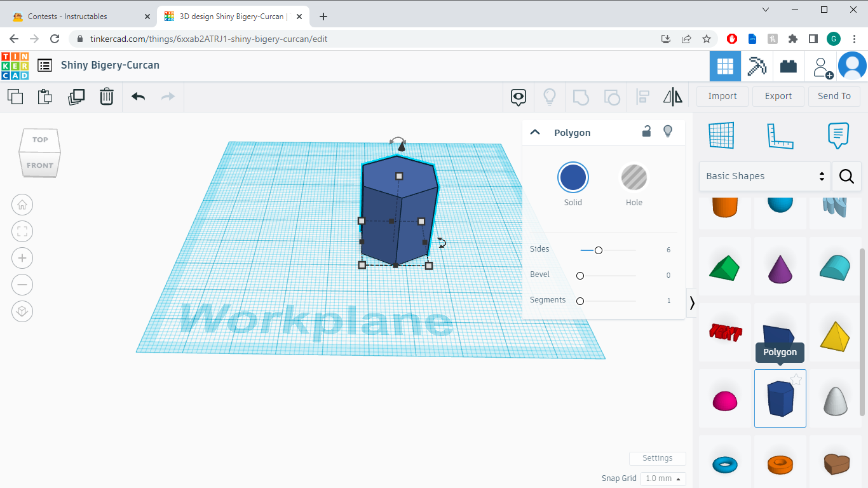The width and height of the screenshot is (868, 488).
Task: Select the Workplane tool icon
Action: click(721, 135)
